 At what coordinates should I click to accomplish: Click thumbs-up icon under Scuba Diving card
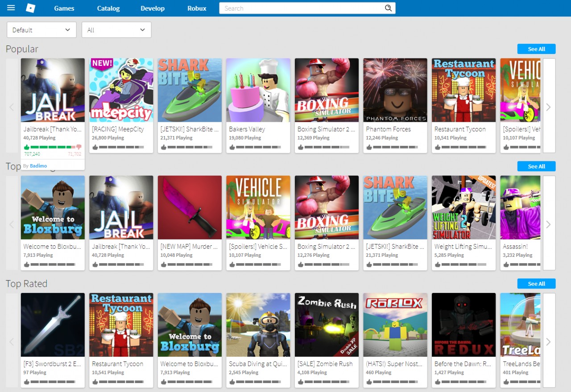232,381
